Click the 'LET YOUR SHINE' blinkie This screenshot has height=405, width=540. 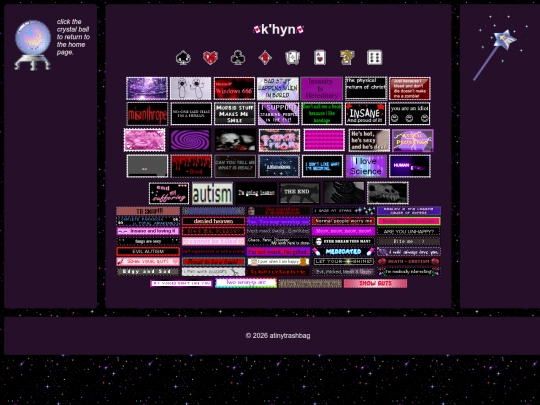[343, 261]
